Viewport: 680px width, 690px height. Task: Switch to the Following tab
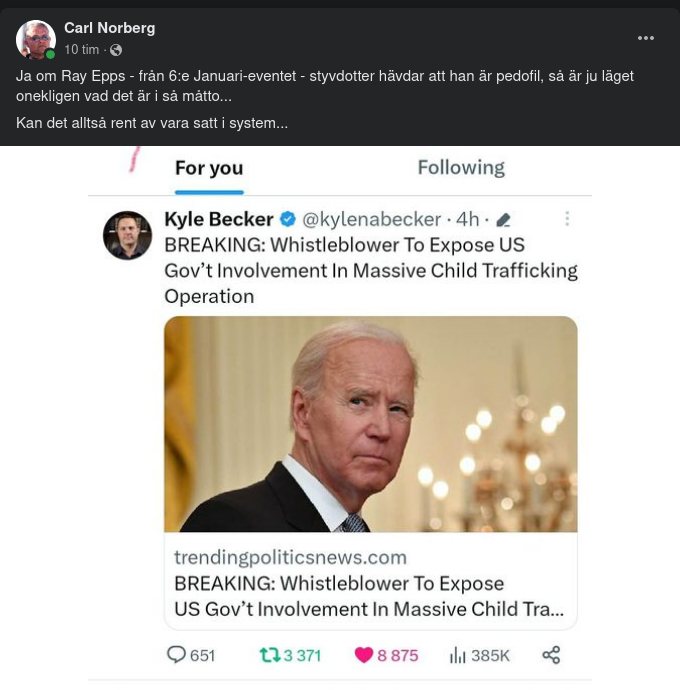460,168
